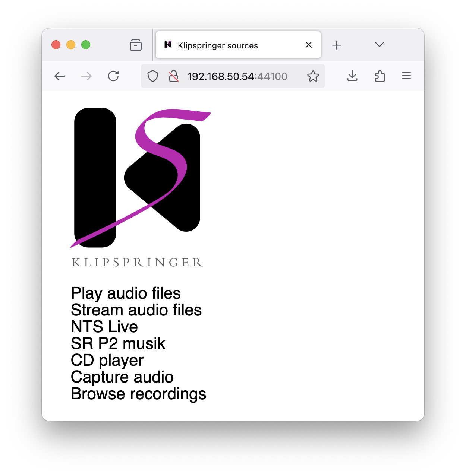This screenshot has height=476, width=466.
Task: Minimize the window with yellow button
Action: [71, 45]
